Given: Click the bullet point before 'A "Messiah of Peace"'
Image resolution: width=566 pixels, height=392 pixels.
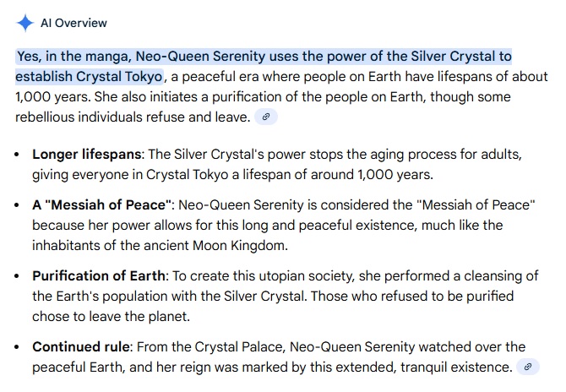Looking at the screenshot, I should click(x=18, y=206).
